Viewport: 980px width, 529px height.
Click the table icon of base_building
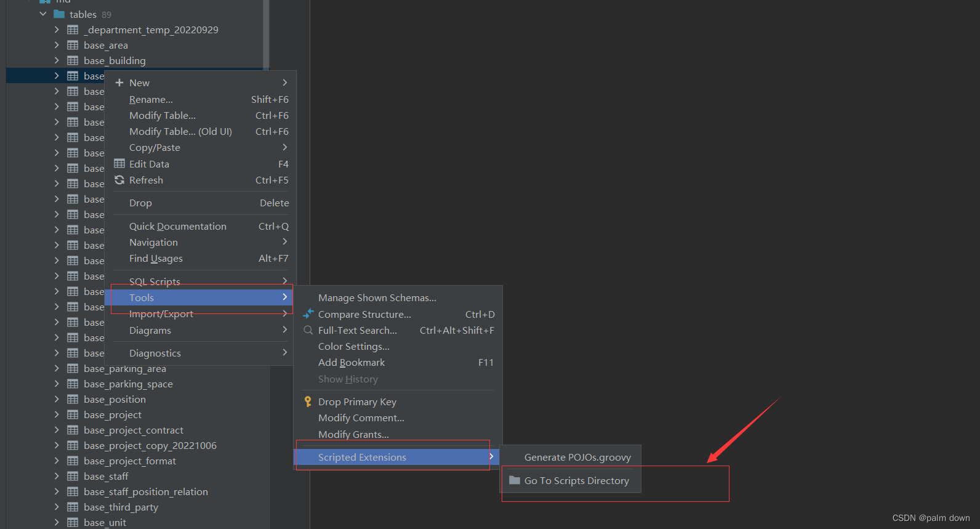tap(73, 60)
